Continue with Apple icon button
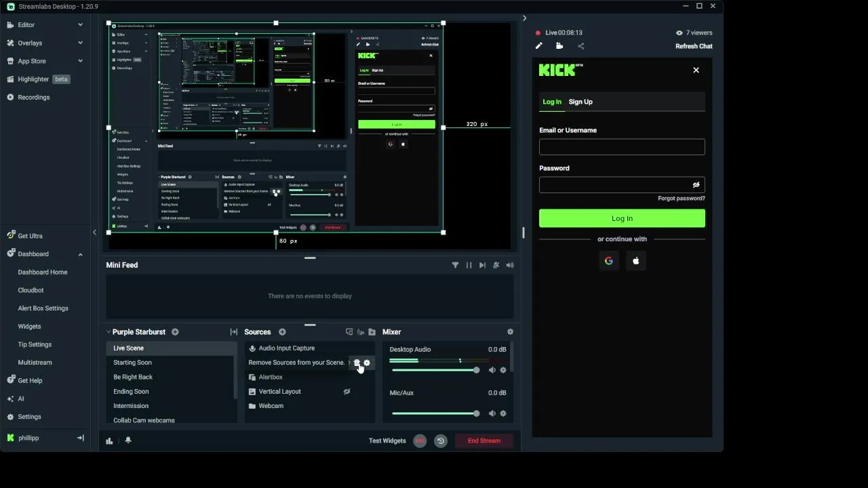Viewport: 868px width, 488px height. [x=636, y=261]
